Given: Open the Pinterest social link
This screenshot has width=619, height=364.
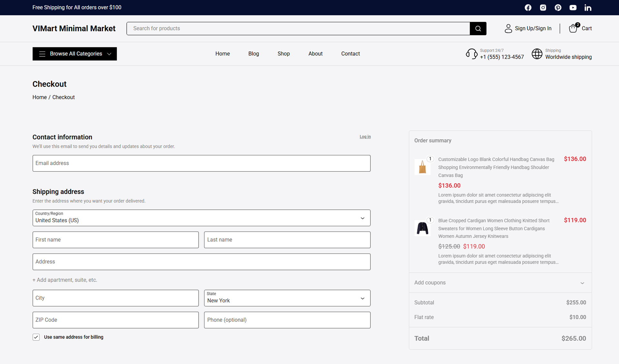Looking at the screenshot, I should pyautogui.click(x=558, y=7).
